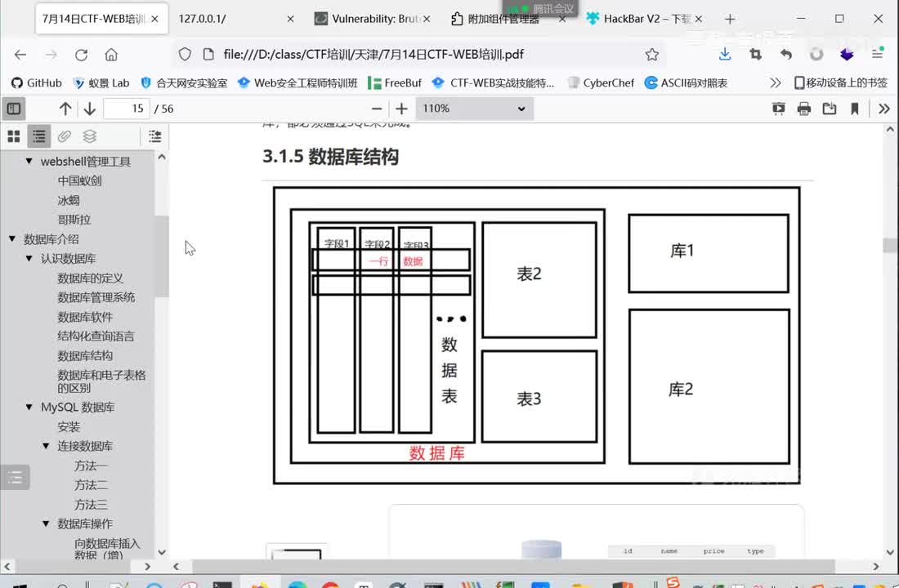Show more bookmarks chevron
This screenshot has height=588, width=899.
coord(776,83)
